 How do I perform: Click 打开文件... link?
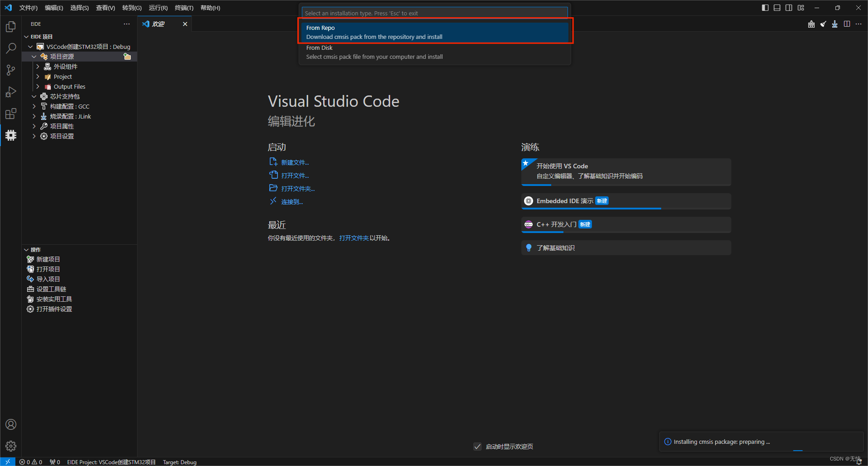[295, 176]
